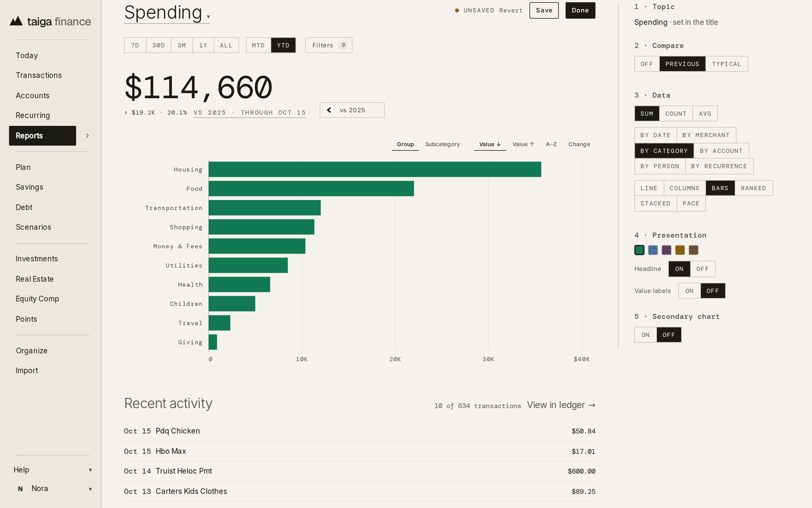The image size is (812, 508).
Task: Select the Pace chart type
Action: pyautogui.click(x=691, y=203)
